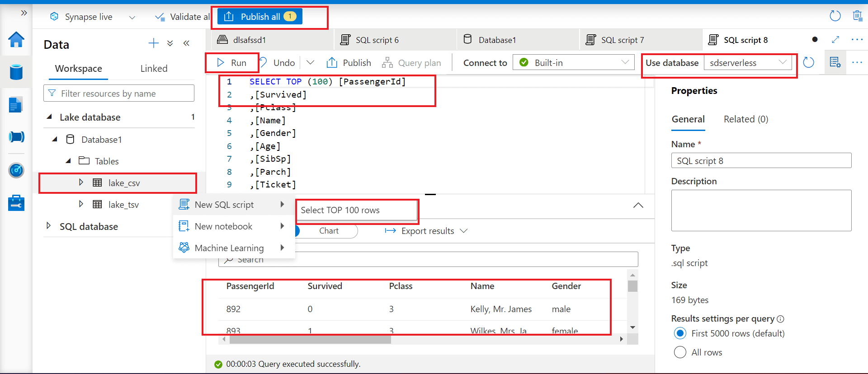Screen dimensions: 868x374
Task: Refresh the workspace from top bar
Action: [835, 16]
